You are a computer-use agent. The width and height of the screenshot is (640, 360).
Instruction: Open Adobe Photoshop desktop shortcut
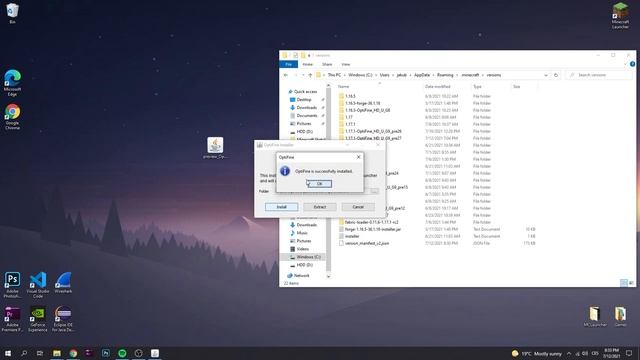[x=12, y=285]
